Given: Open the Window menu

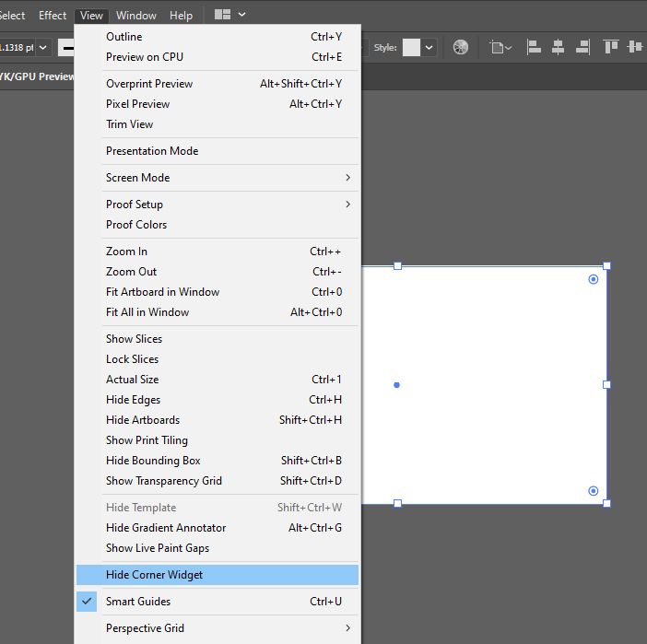Looking at the screenshot, I should pos(136,16).
